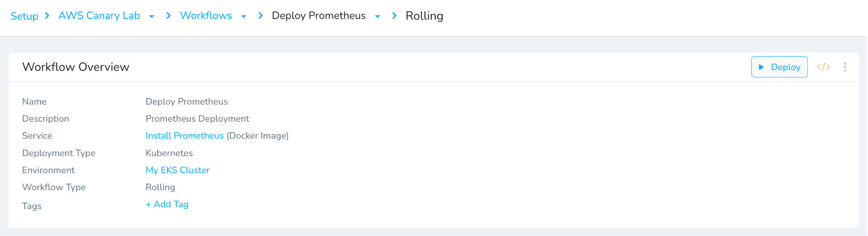Go to Setup breadcrumb
The height and width of the screenshot is (236, 868).
click(24, 16)
